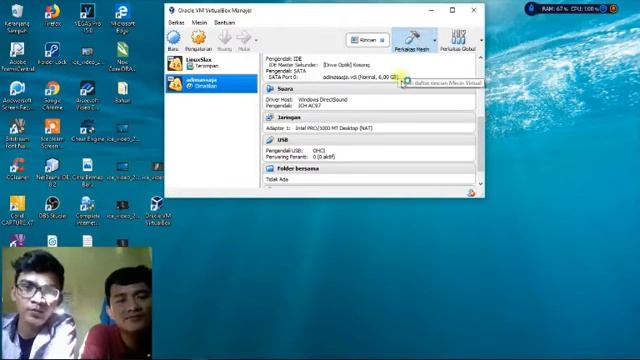Open Perkakas Global dropdown arrow
The image size is (640, 360).
pos(482,40)
